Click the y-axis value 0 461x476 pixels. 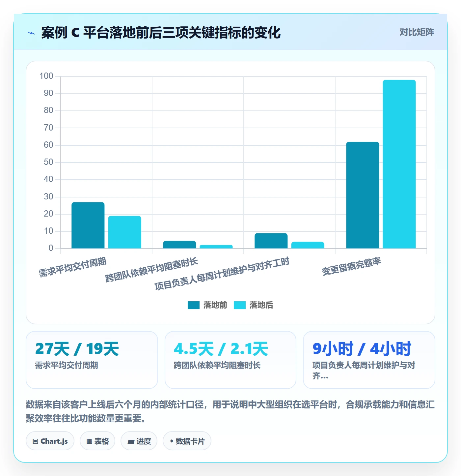click(51, 248)
